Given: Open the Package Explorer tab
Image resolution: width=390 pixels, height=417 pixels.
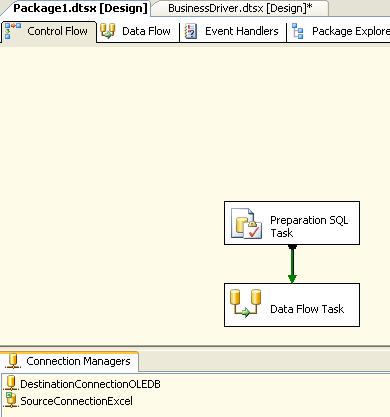Looking at the screenshot, I should click(x=339, y=31).
